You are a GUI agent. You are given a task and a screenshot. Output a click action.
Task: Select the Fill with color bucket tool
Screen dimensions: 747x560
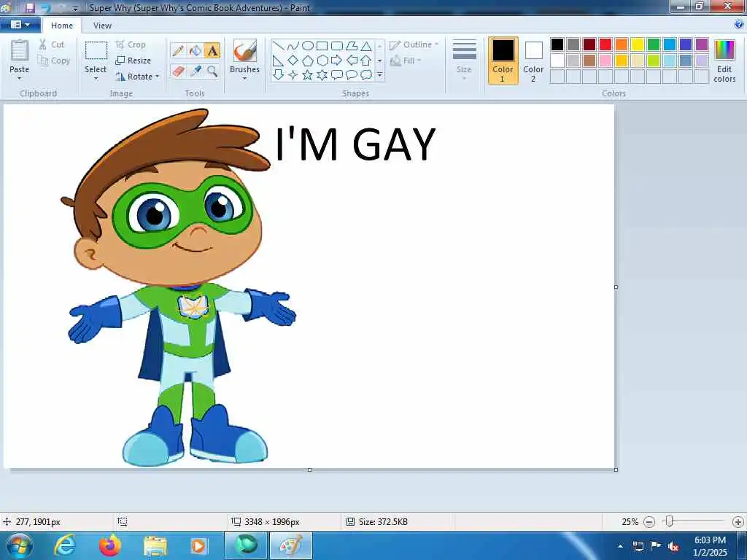tap(196, 50)
